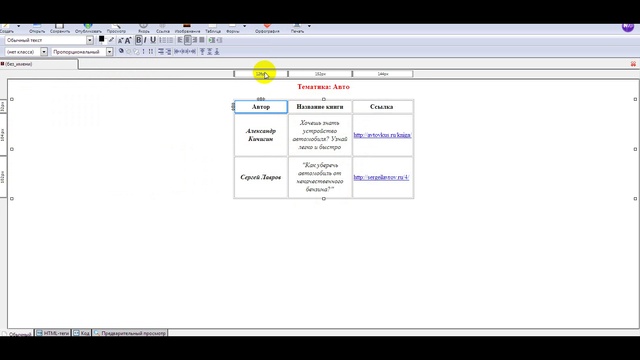Apply bulleted list formatting
The width and height of the screenshot is (640, 360).
[170, 40]
